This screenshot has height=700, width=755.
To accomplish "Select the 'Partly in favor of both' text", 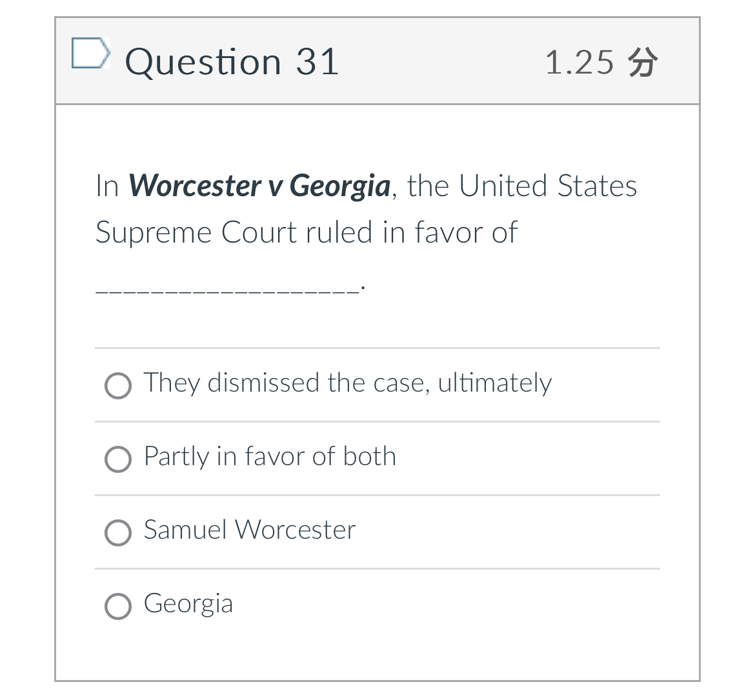I will coord(270,457).
